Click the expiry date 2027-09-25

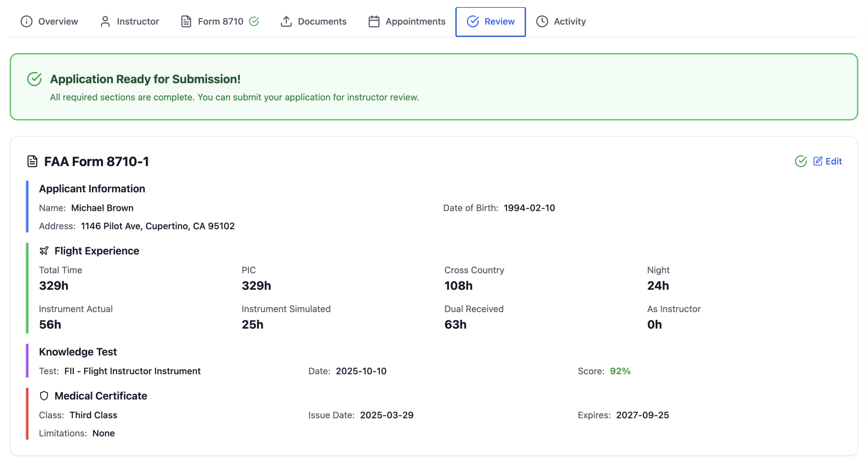pyautogui.click(x=643, y=415)
